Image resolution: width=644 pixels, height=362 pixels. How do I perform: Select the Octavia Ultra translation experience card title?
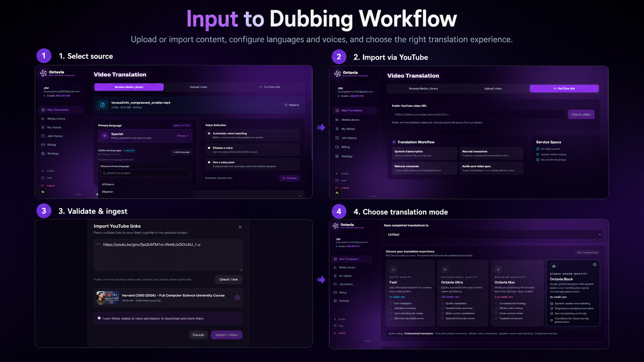(452, 282)
